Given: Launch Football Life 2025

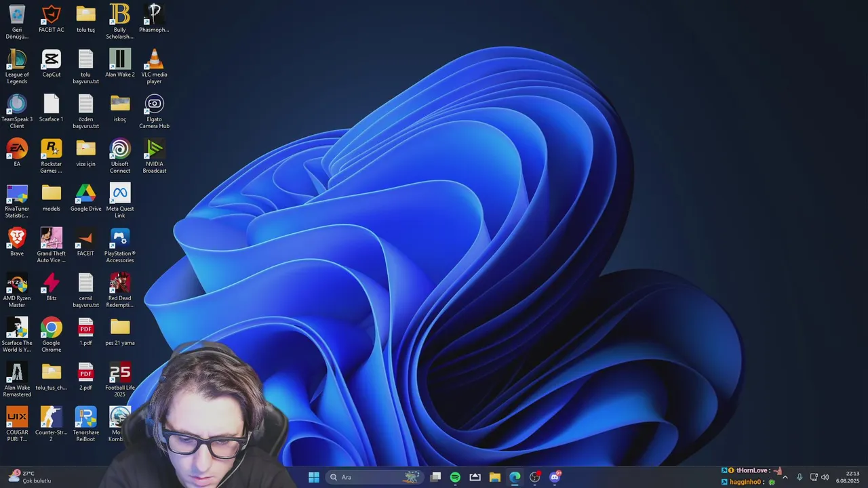Looking at the screenshot, I should [120, 379].
